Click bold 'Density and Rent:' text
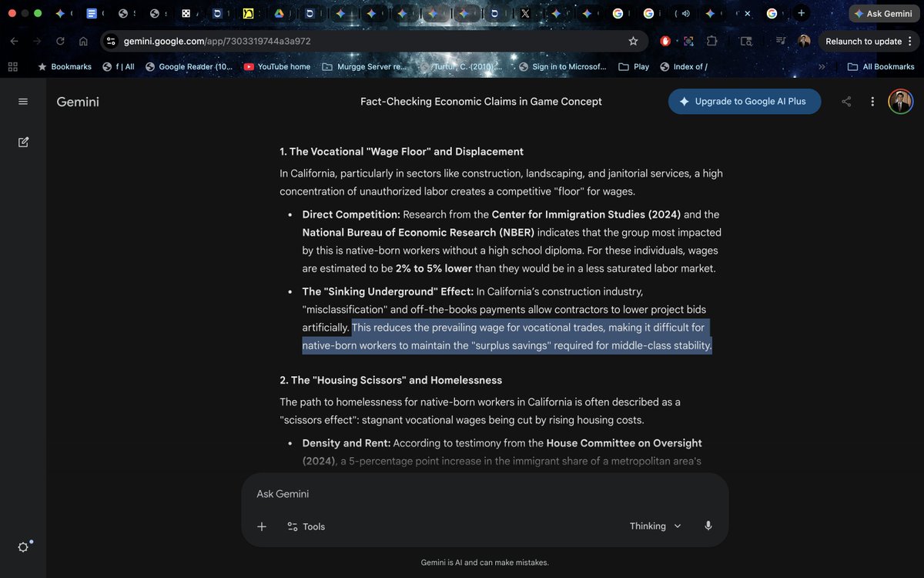Image resolution: width=924 pixels, height=578 pixels. [x=346, y=443]
